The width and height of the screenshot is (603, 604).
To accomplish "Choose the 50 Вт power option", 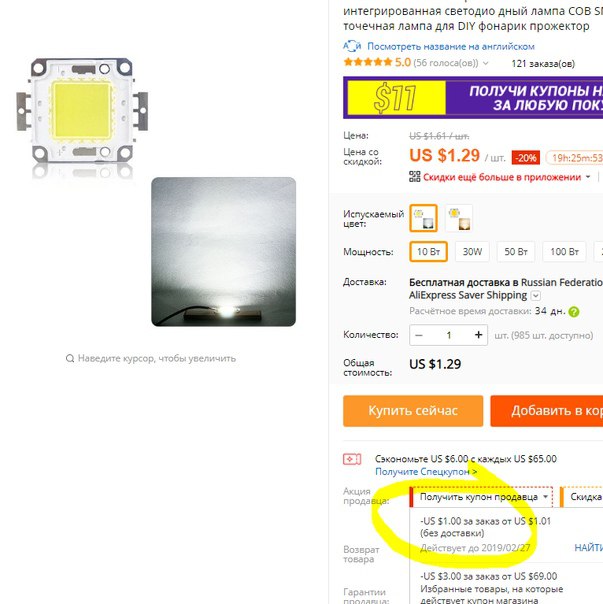I will [x=516, y=252].
